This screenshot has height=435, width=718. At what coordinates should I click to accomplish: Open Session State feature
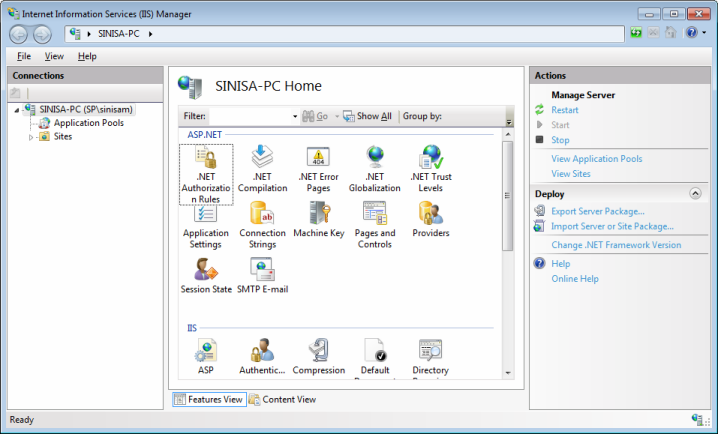pos(206,276)
